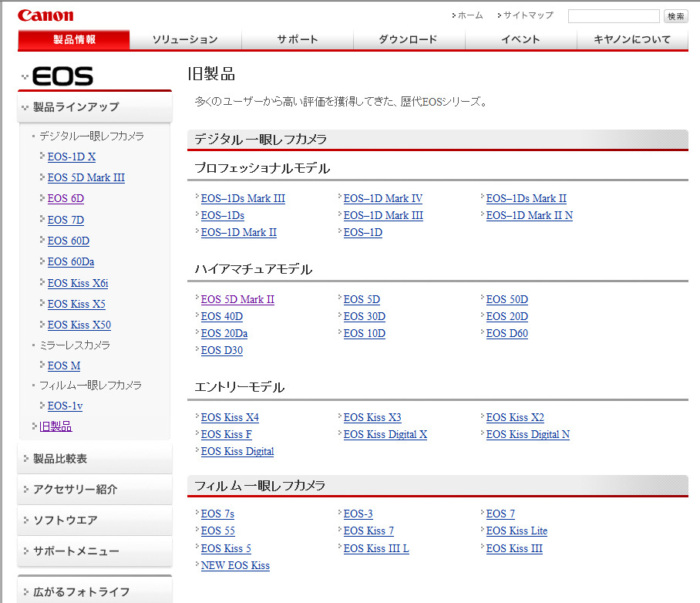This screenshot has height=603, width=700.
Task: Open the ダウンロード tab
Action: click(408, 39)
